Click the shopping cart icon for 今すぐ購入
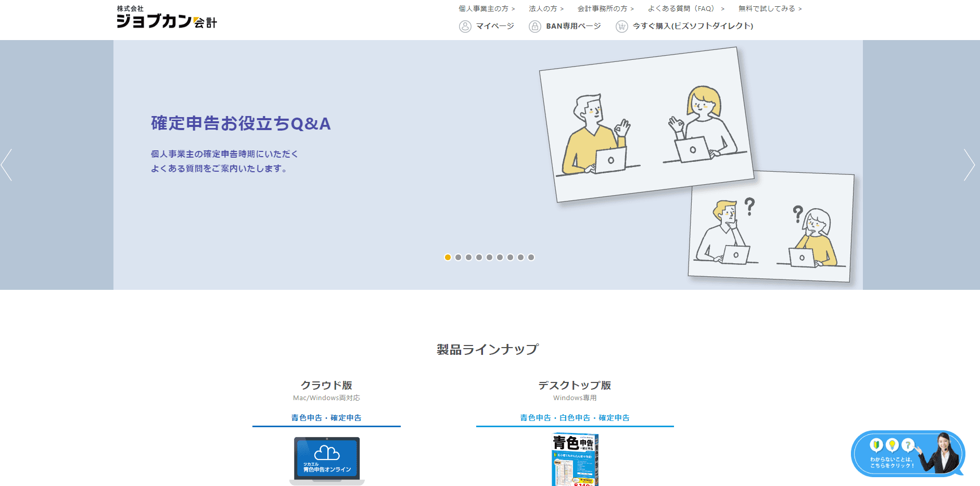The image size is (980, 486). [621, 27]
